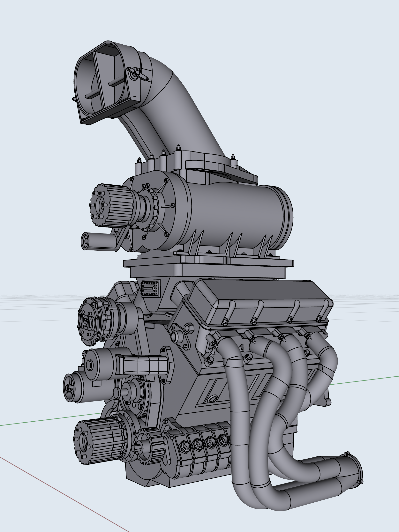Click the rectangular connector plate on manifold front

[x=151, y=288]
